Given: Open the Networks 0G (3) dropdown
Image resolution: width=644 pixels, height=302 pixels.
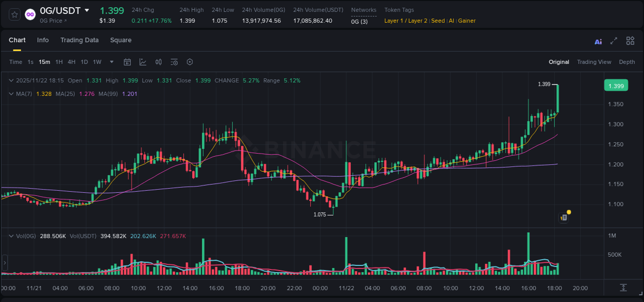Looking at the screenshot, I should [359, 22].
